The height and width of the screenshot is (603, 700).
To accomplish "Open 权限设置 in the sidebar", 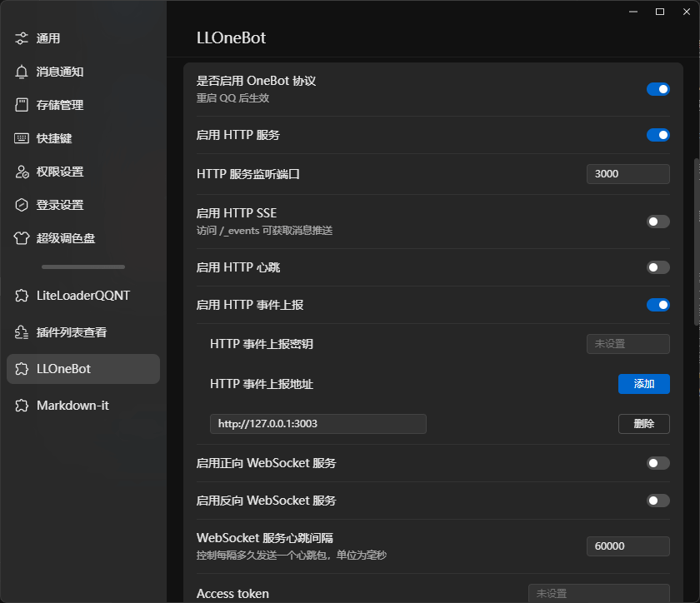I will (x=83, y=172).
